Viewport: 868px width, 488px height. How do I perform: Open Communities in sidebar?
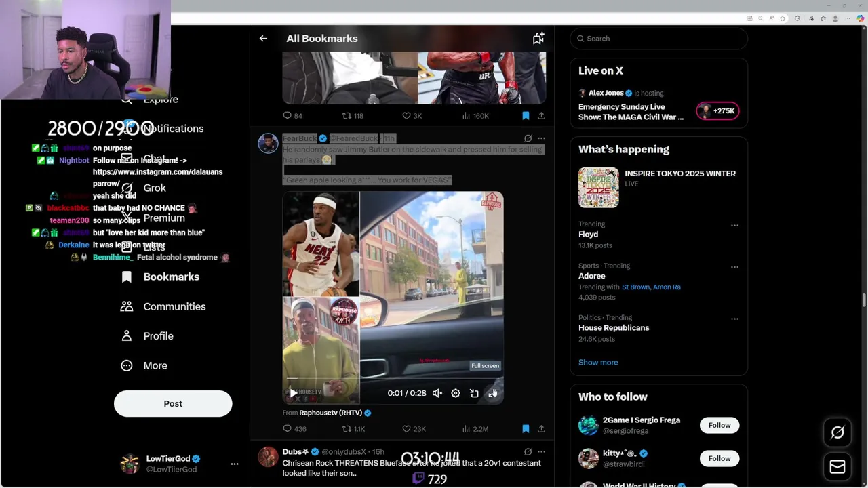coord(163,306)
